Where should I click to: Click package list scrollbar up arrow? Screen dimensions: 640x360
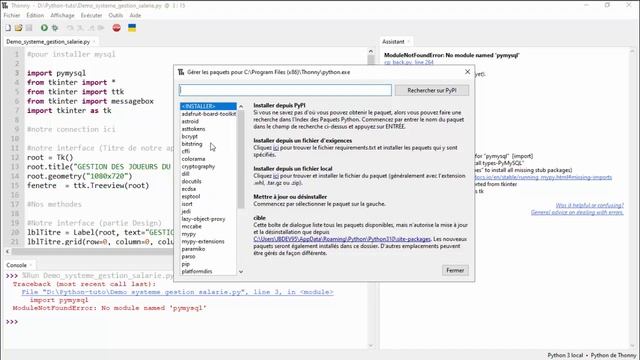pos(241,107)
